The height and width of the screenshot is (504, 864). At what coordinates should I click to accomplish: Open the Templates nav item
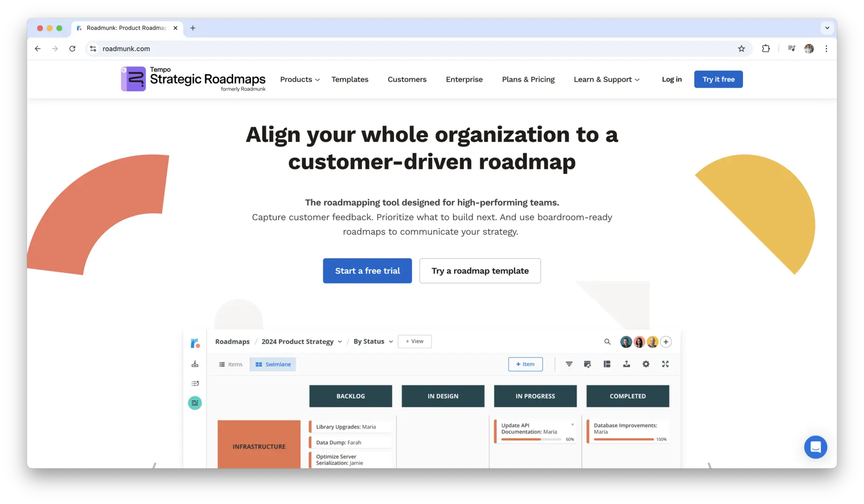[350, 79]
